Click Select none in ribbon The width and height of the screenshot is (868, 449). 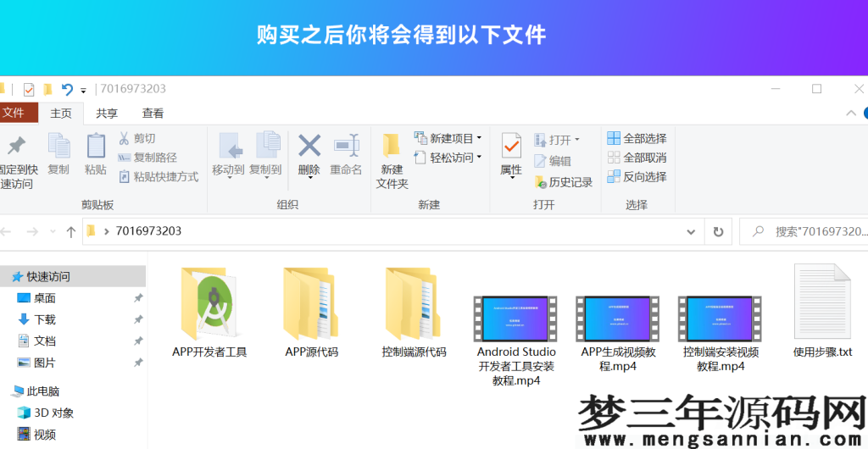click(637, 158)
